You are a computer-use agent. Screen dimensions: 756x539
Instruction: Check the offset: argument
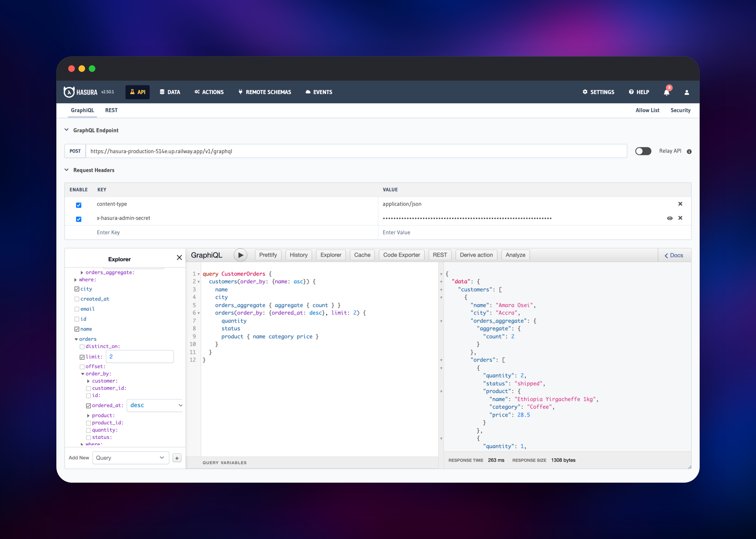pyautogui.click(x=82, y=367)
